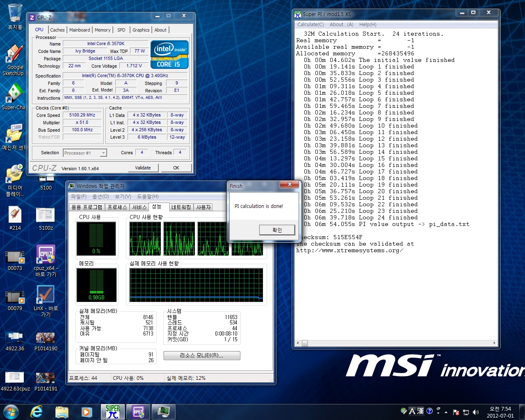Click the Core Speed value 5100.29 MHz
The image size is (525, 420).
82,115
